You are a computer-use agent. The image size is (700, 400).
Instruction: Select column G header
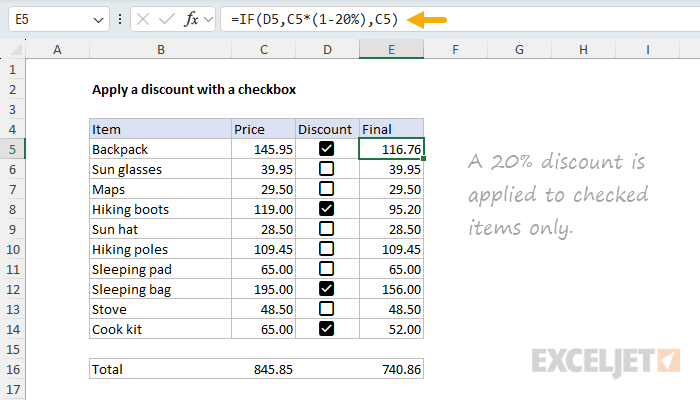(519, 50)
